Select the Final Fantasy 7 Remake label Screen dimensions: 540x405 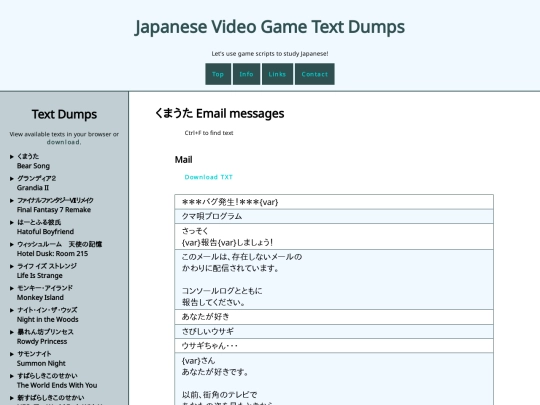coord(54,210)
